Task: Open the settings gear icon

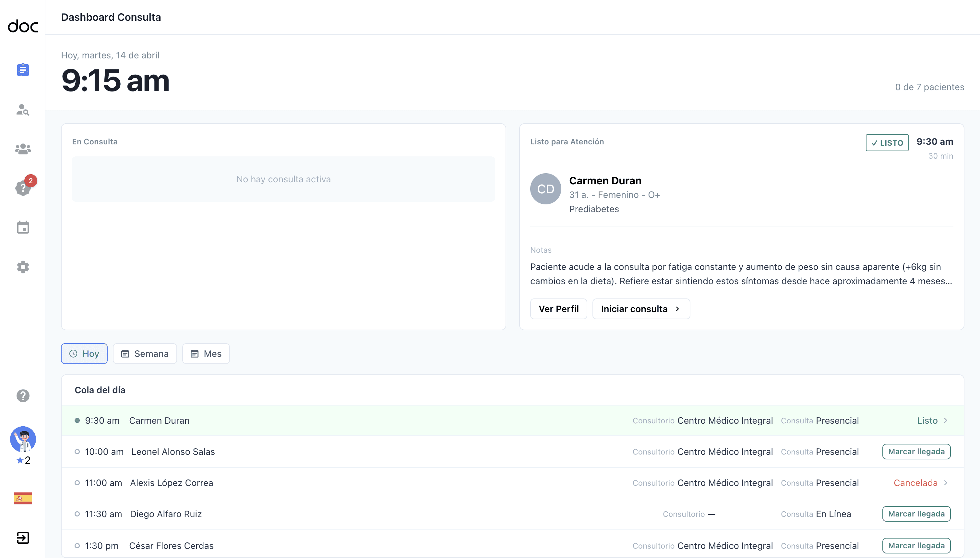Action: click(x=23, y=267)
